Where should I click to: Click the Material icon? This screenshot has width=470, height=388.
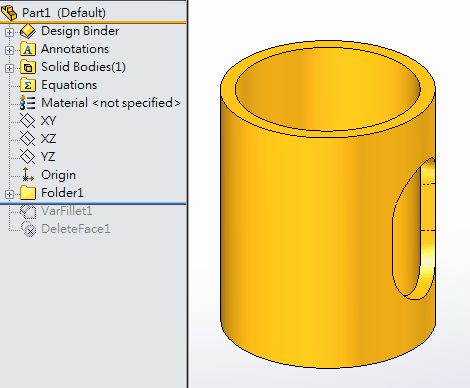pos(27,103)
